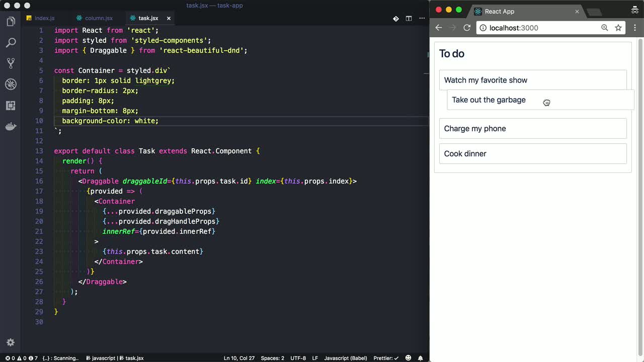Open the Search view in activity bar
This screenshot has width=644, height=362.
pyautogui.click(x=11, y=43)
